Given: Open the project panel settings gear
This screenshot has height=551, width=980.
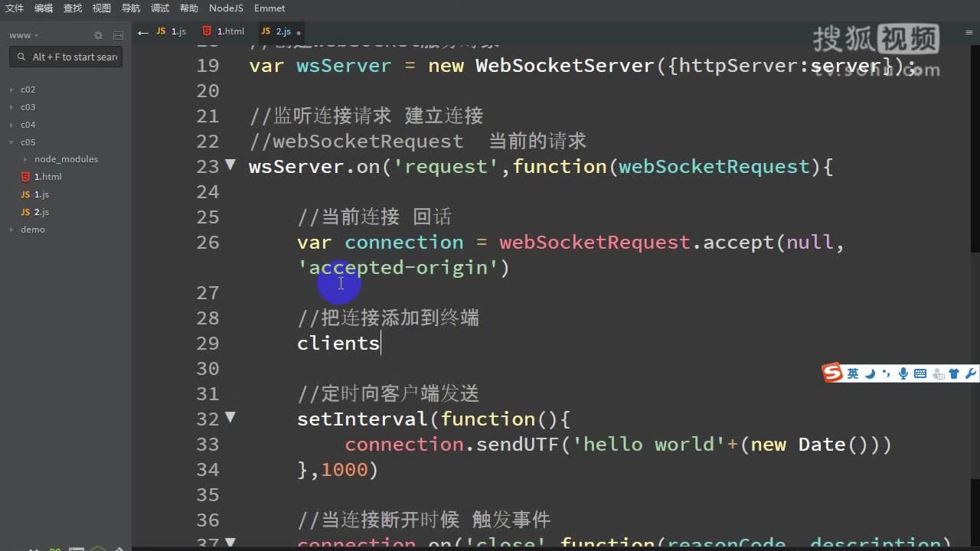Looking at the screenshot, I should (x=99, y=35).
